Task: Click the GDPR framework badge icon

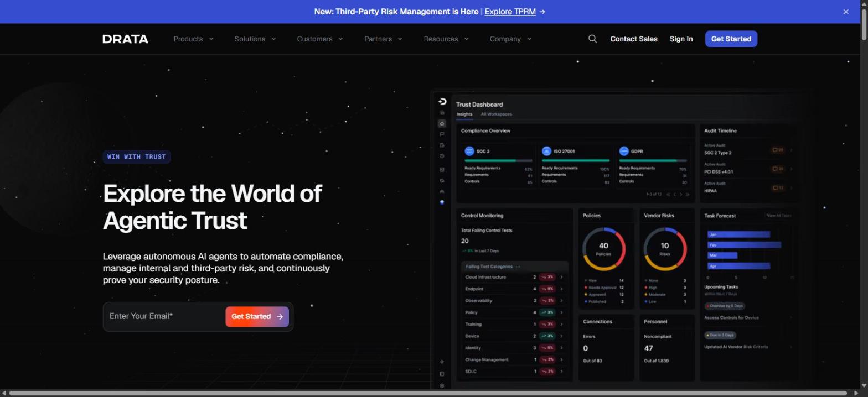Action: tap(624, 151)
